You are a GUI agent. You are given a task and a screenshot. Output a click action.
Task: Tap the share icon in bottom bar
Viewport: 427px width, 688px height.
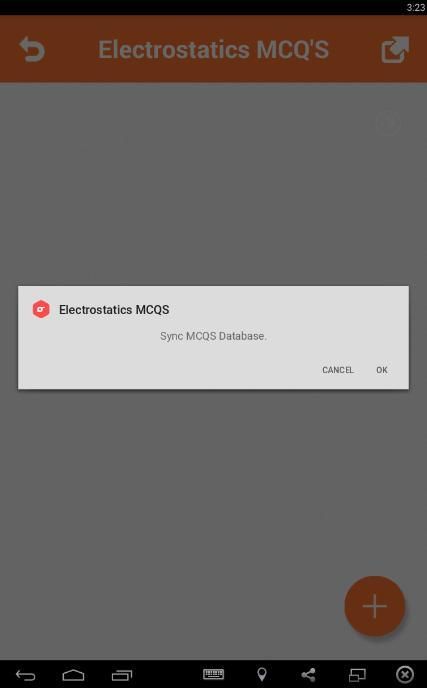[x=309, y=674]
